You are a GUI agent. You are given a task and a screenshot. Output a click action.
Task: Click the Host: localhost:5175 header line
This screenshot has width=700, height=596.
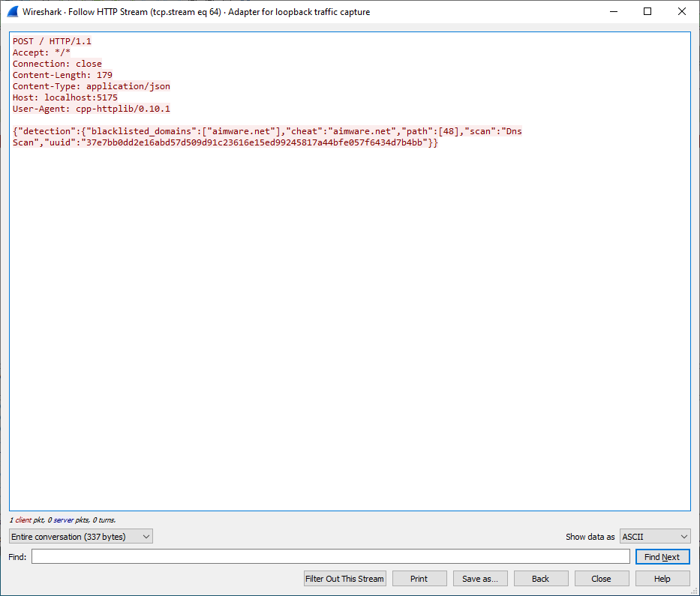pos(65,97)
